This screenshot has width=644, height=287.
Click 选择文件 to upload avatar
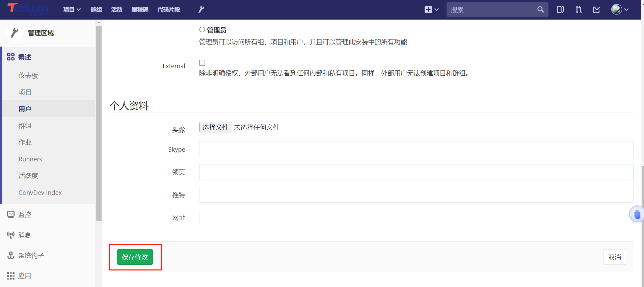click(x=215, y=127)
